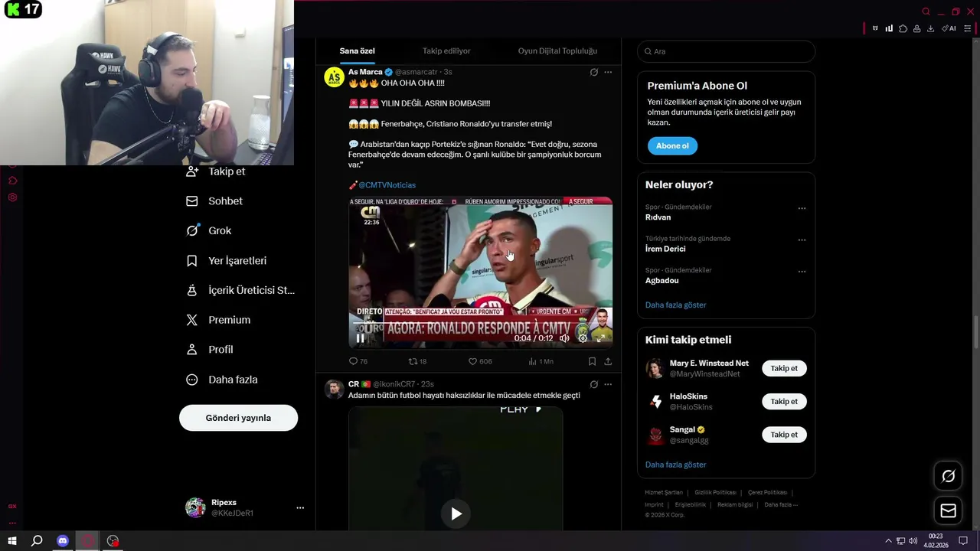Open options for İrem Derici trend

802,240
